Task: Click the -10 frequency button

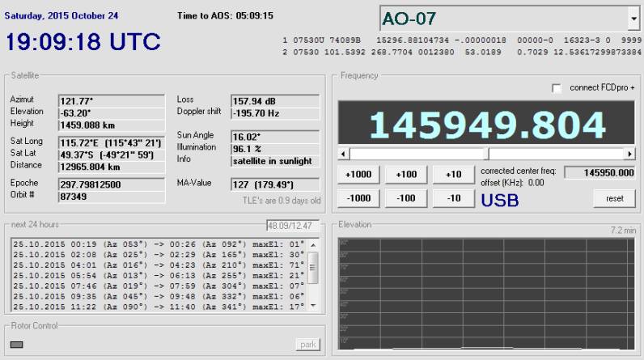Action: click(454, 198)
